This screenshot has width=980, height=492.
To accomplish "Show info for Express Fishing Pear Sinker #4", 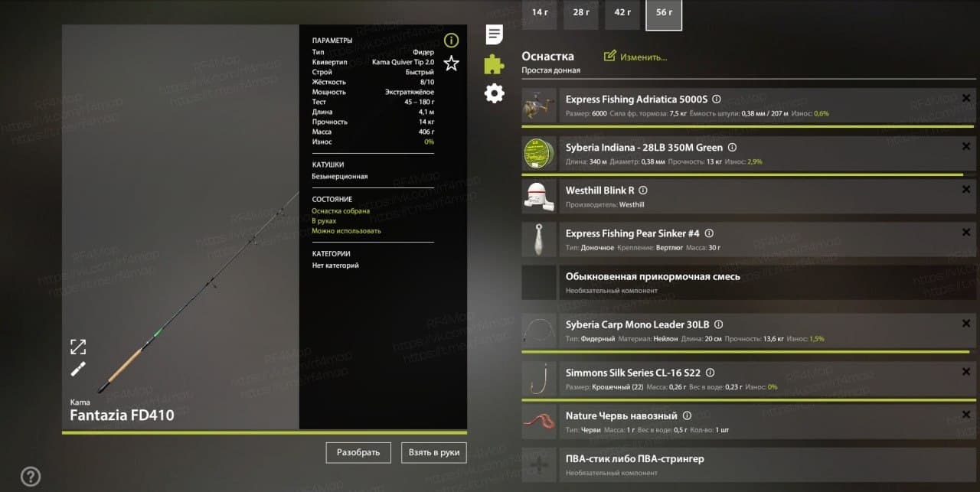I will [709, 233].
